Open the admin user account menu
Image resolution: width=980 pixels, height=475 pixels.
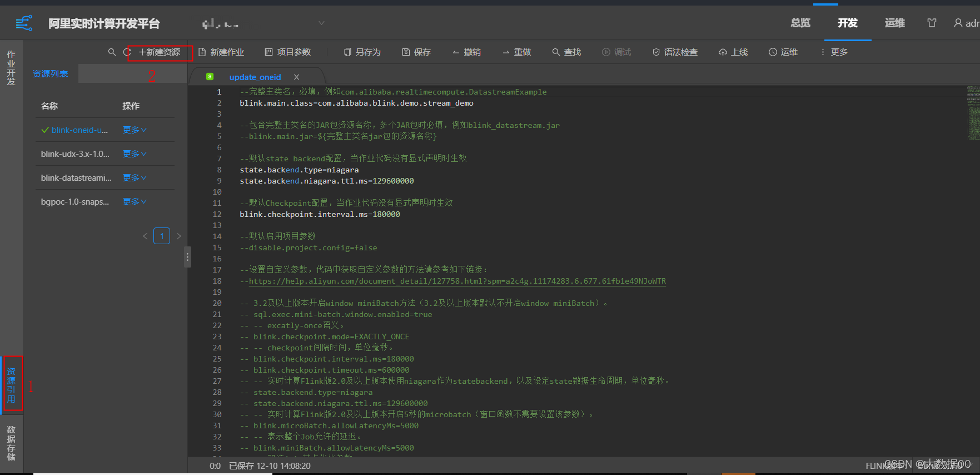click(967, 23)
